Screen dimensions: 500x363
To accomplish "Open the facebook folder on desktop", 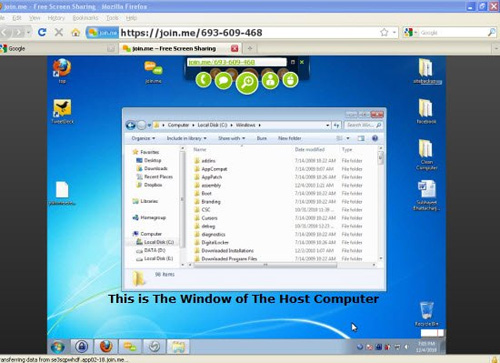I will point(426,111).
